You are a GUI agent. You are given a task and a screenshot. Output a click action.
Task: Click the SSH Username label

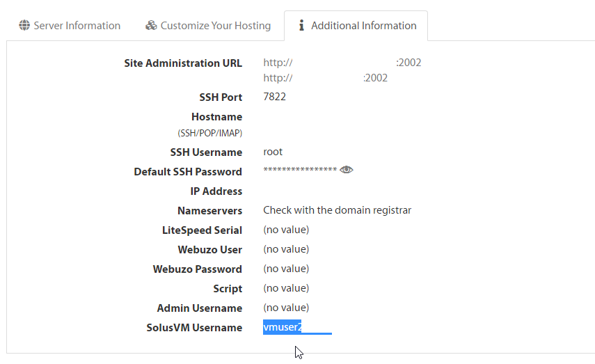[x=206, y=152]
